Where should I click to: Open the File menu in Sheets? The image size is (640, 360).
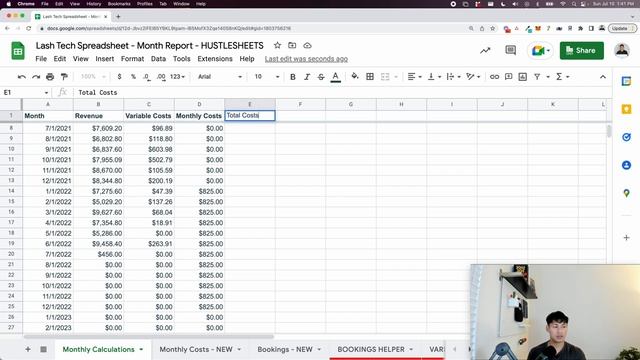(41, 59)
